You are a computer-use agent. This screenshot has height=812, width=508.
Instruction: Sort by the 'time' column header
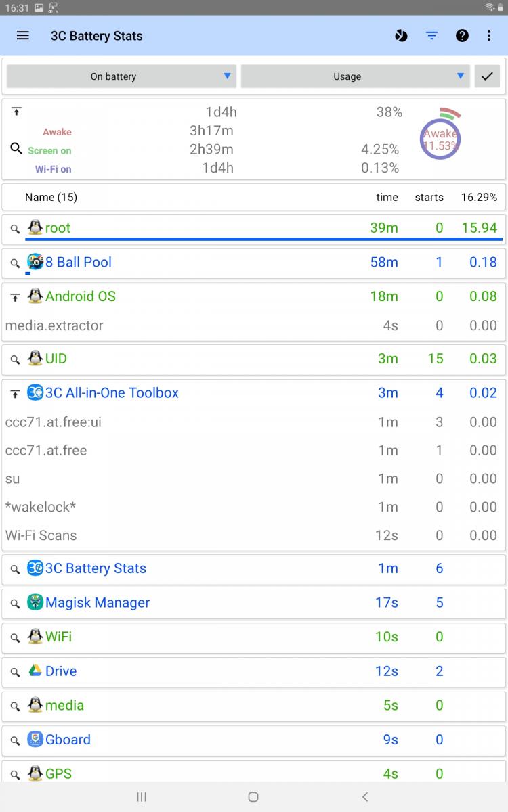[x=387, y=197]
